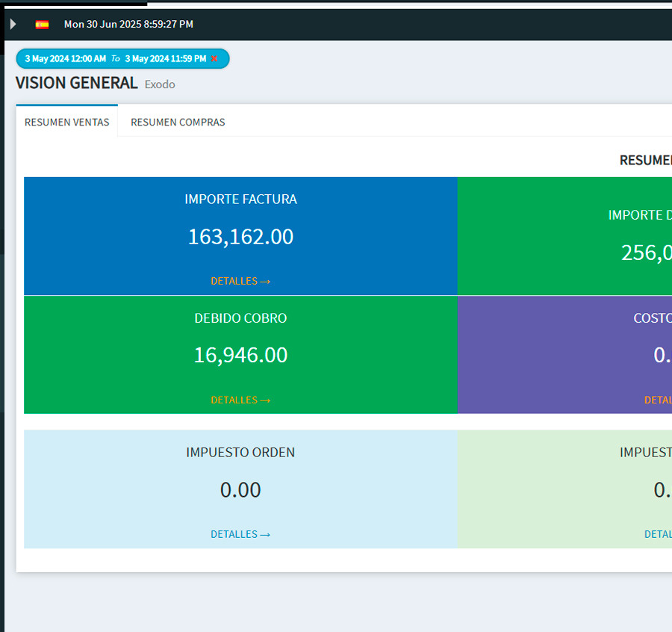
Task: Switch to the RESUMEN VENTAS tab
Action: point(66,122)
